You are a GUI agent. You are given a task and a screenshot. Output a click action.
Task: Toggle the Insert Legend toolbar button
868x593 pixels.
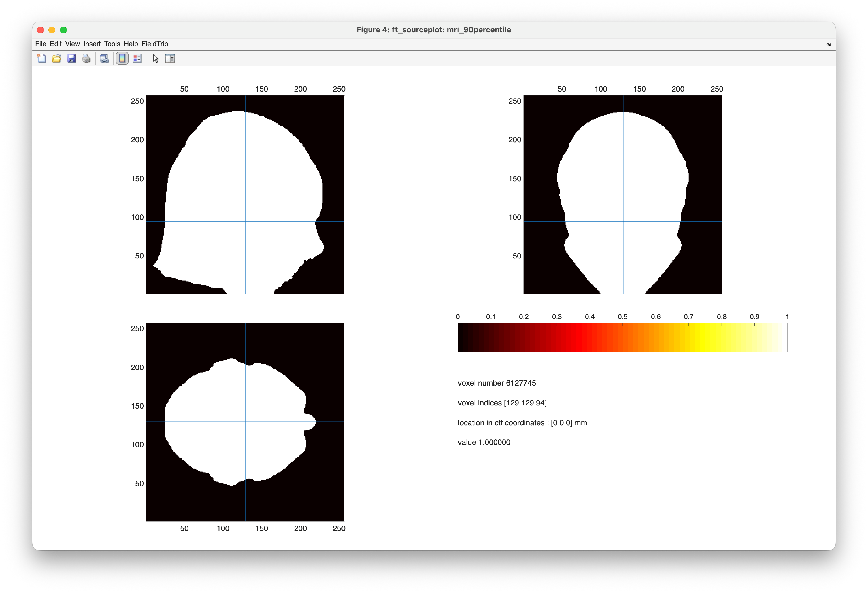click(x=137, y=58)
